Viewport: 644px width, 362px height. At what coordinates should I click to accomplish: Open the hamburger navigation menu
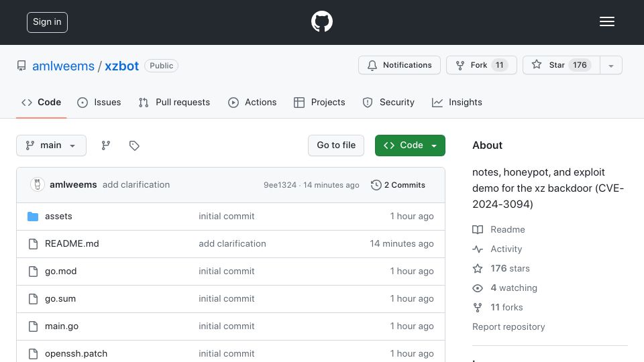[606, 21]
